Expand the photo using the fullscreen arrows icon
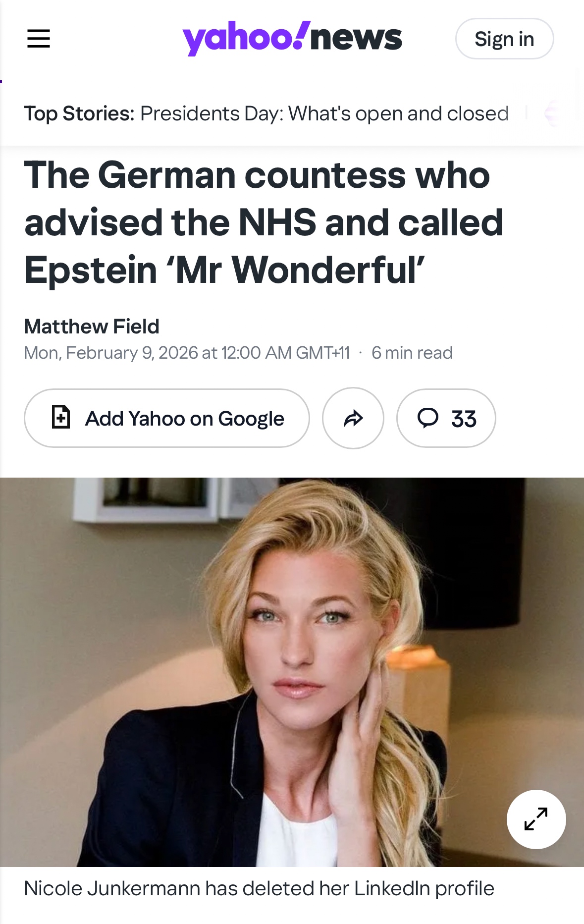Viewport: 584px width, 924px height. pyautogui.click(x=536, y=819)
